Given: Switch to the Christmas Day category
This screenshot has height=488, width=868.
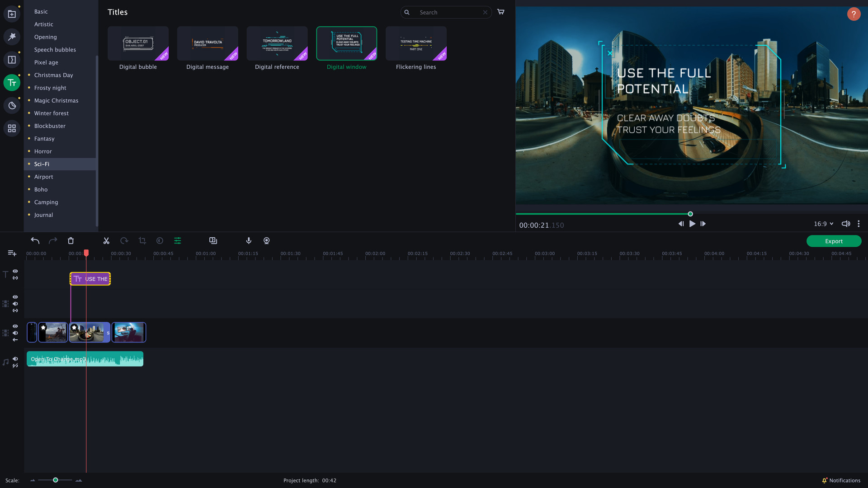Looking at the screenshot, I should (53, 75).
